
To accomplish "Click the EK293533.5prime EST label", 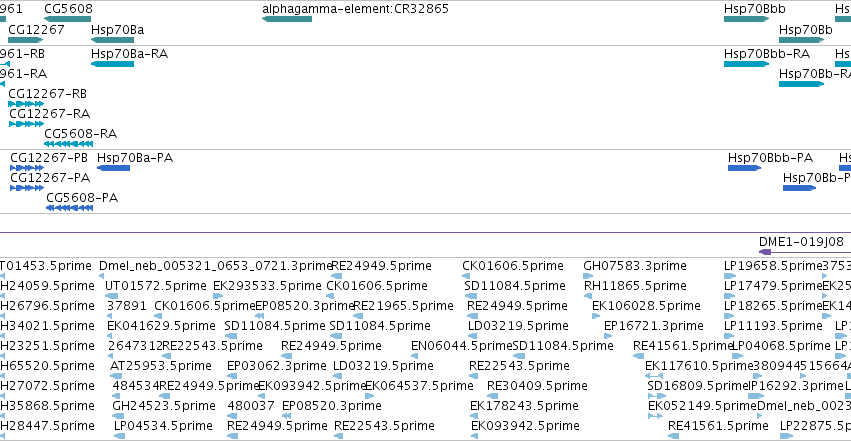I will [267, 286].
